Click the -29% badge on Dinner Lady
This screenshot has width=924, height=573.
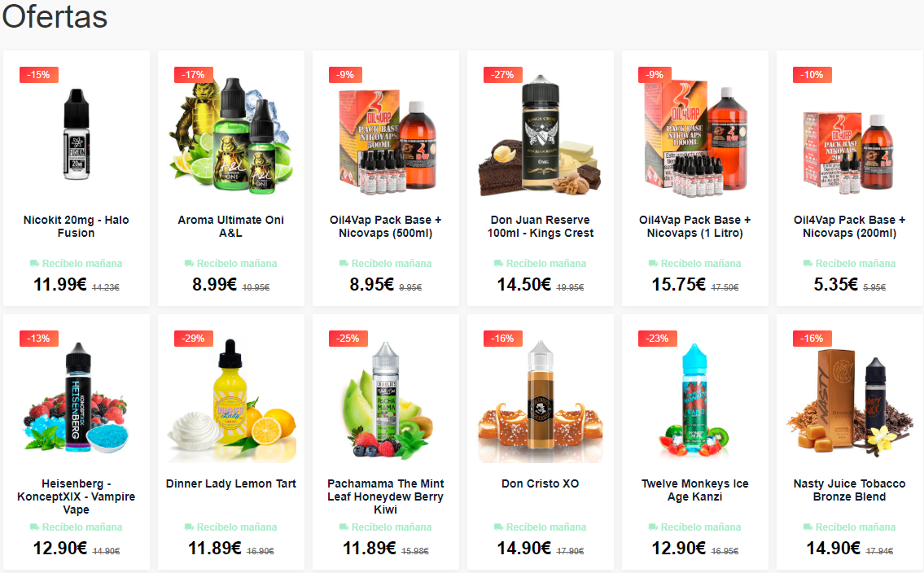click(191, 339)
